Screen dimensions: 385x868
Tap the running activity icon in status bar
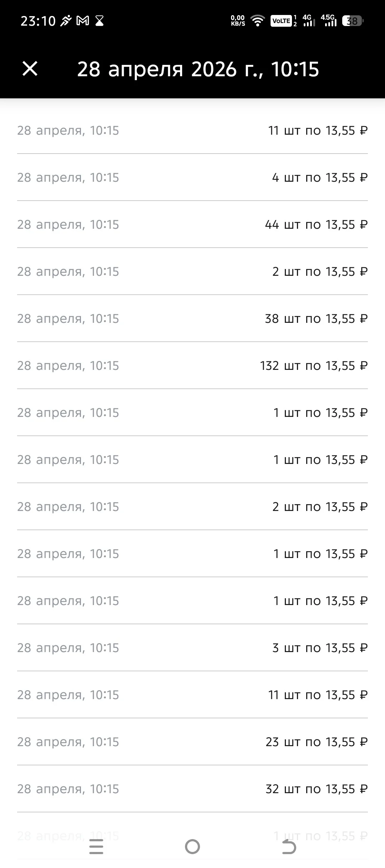(66, 21)
